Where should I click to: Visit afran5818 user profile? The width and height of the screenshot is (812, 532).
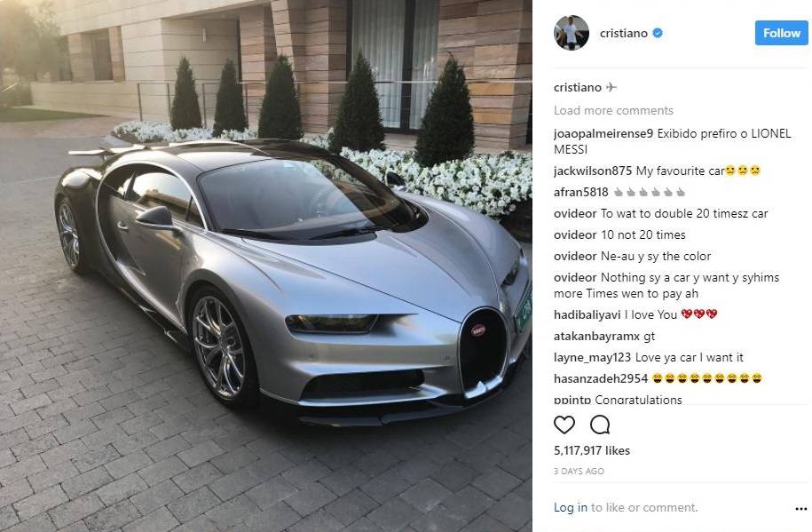pos(580,192)
